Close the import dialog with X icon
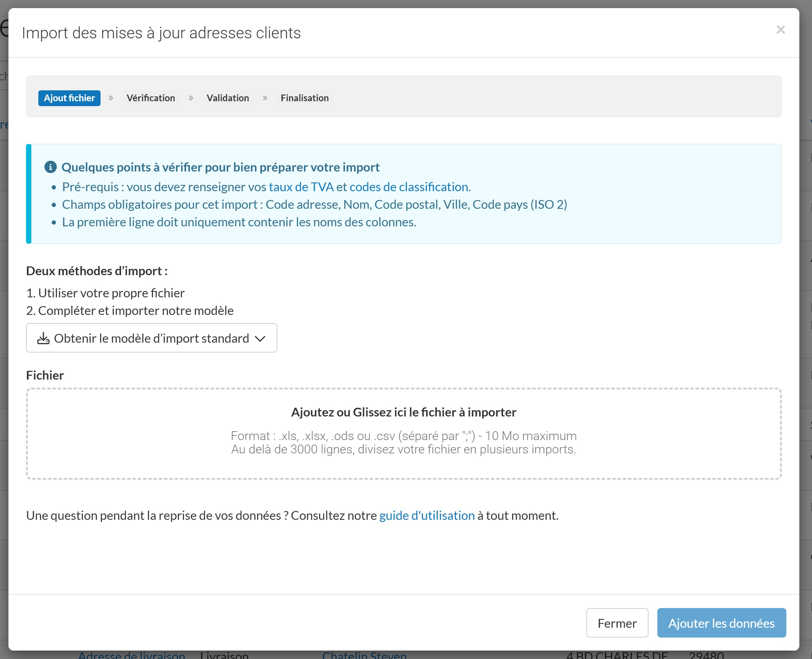 click(780, 30)
